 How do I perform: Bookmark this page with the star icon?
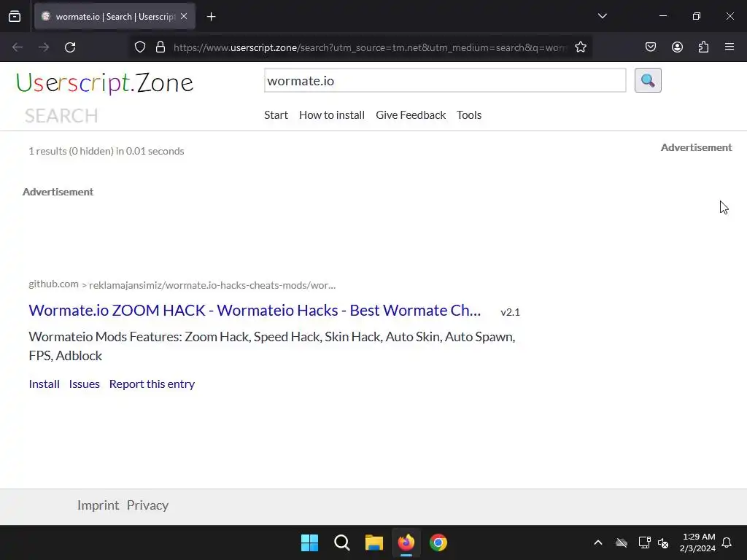pyautogui.click(x=580, y=47)
